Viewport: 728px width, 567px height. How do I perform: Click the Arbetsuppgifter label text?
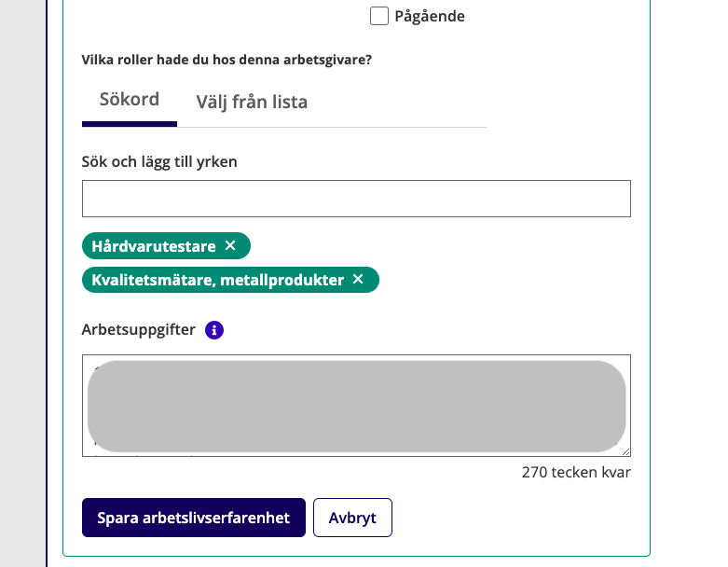point(139,329)
